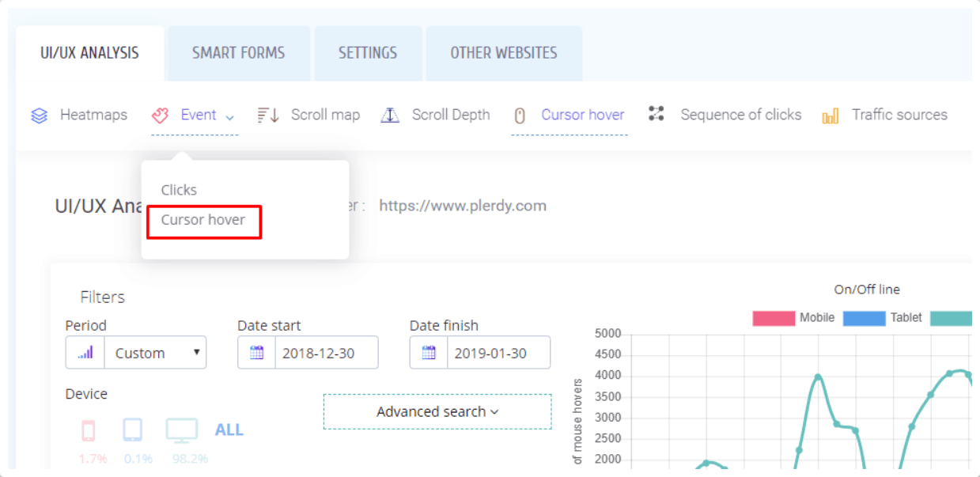Click the Date finish field 2019-01-30

pos(498,353)
